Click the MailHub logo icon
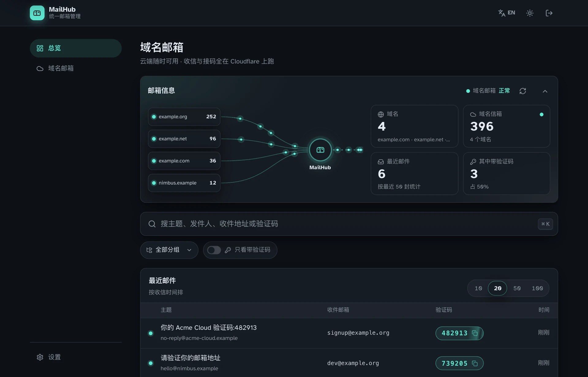 pyautogui.click(x=37, y=13)
